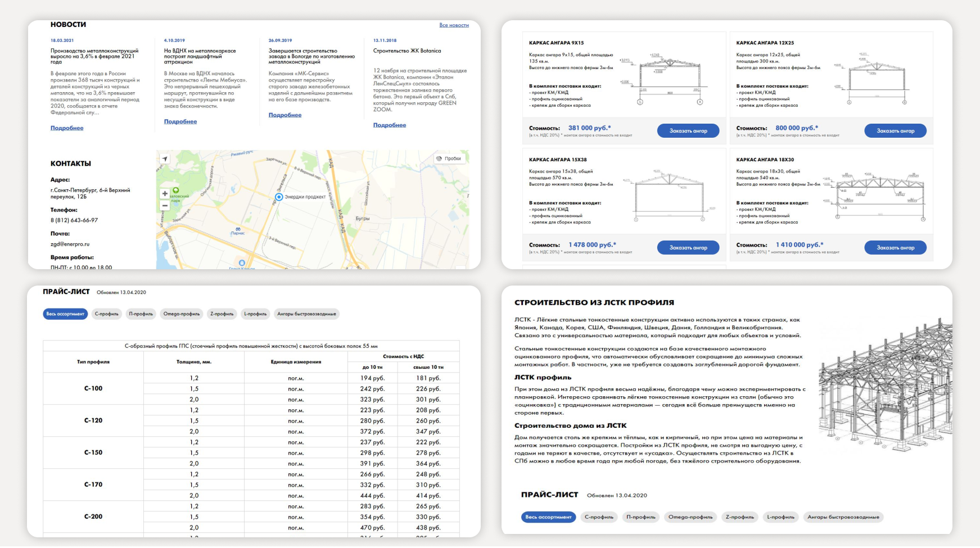Click the С-120 profile row label

pos(93,420)
